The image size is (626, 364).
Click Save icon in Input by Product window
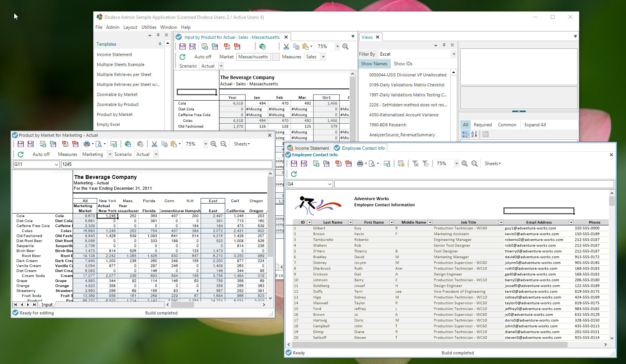click(x=183, y=46)
